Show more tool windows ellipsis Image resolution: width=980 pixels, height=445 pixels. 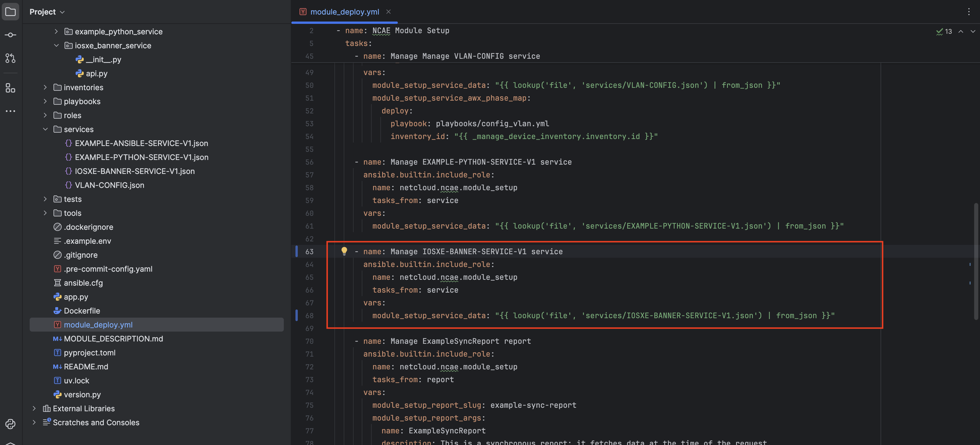11,111
